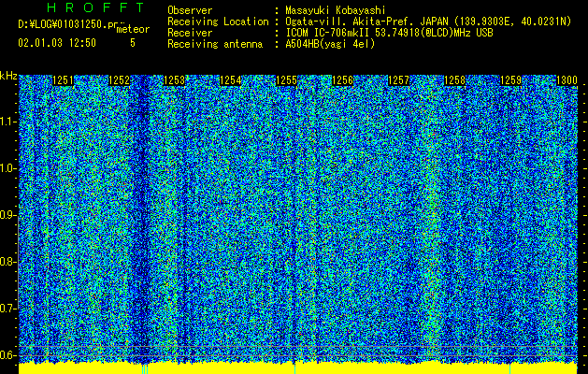Screen dimensions: 588x374
Task: Click the 1251 time marker
Action: 63,80
